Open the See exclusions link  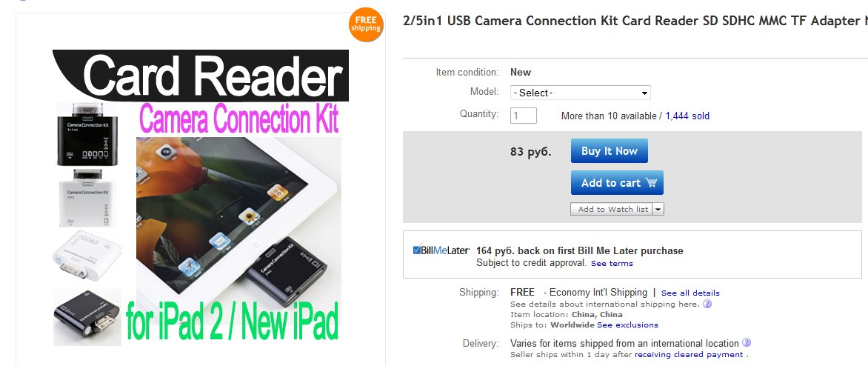click(x=627, y=325)
